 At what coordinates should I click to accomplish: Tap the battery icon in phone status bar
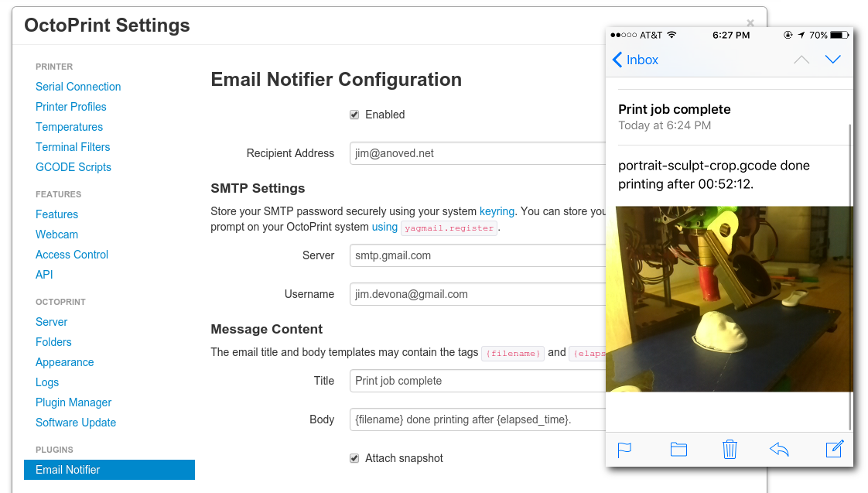tap(839, 35)
